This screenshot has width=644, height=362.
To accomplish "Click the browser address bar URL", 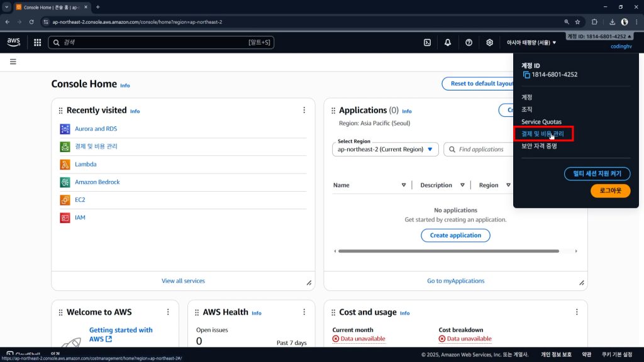I will 137,22.
